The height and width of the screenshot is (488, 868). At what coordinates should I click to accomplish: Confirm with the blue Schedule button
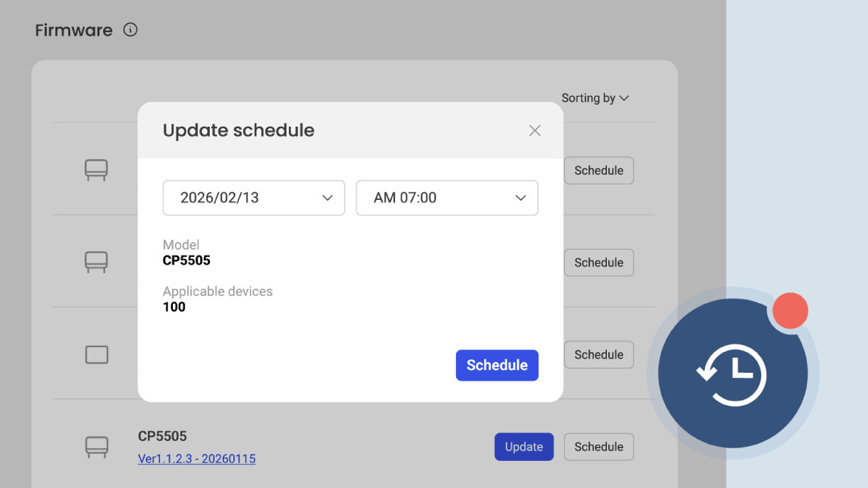[x=497, y=365]
